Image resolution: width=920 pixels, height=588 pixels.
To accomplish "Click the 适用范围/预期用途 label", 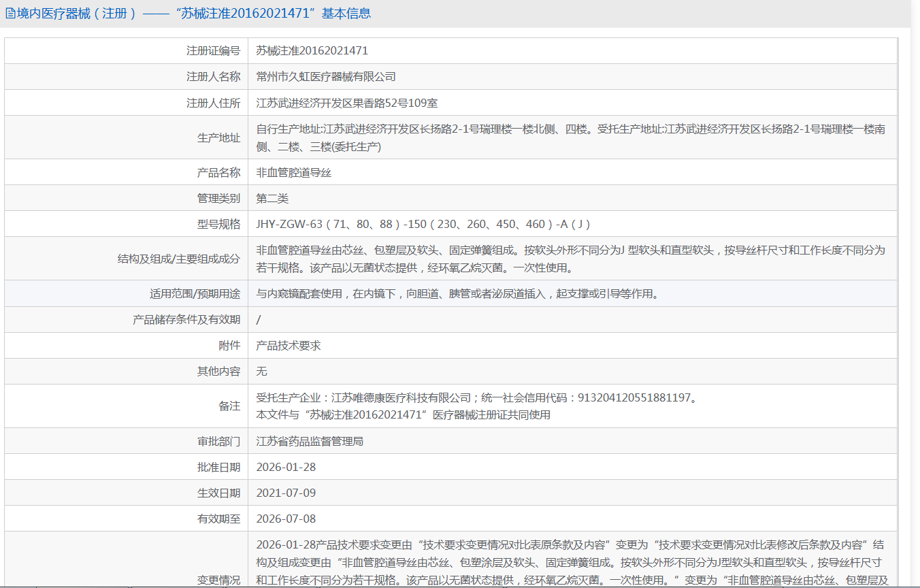I will (x=195, y=294).
